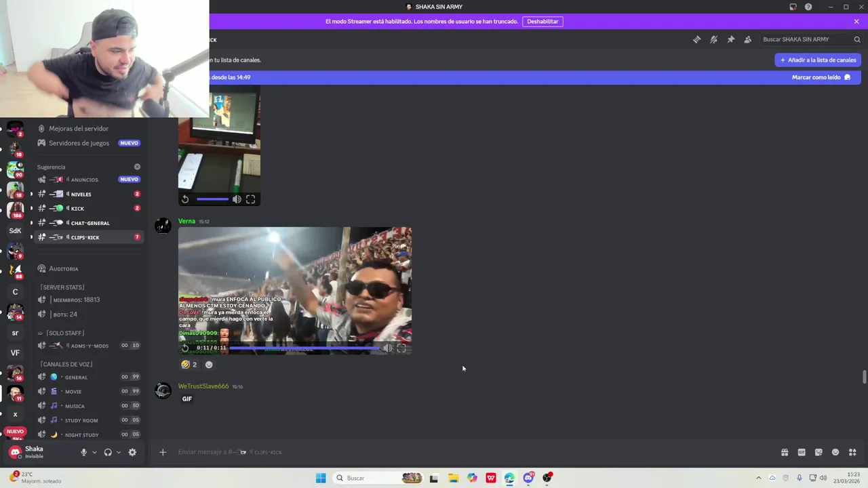Add a reaction with smiley button
The width and height of the screenshot is (868, 488).
coord(209,365)
